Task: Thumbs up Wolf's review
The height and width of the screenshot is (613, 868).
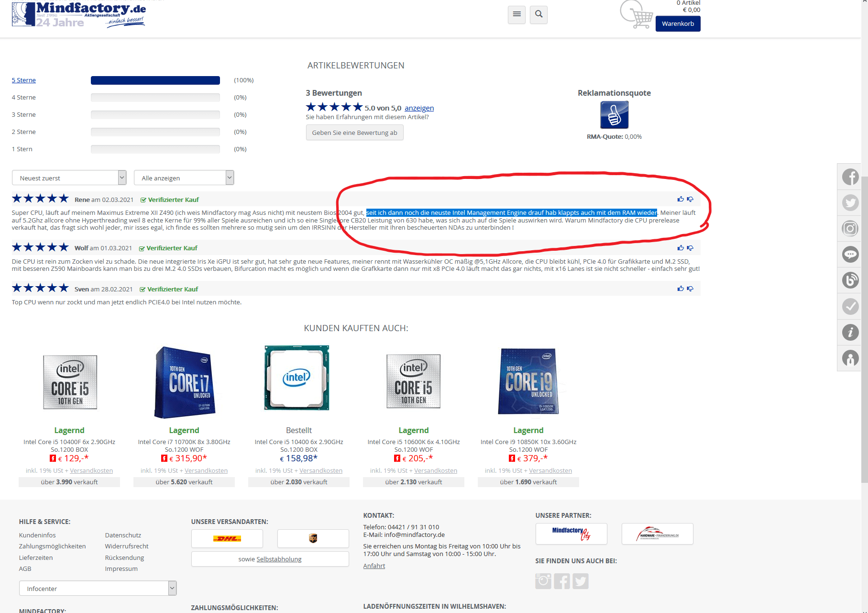Action: tap(681, 248)
